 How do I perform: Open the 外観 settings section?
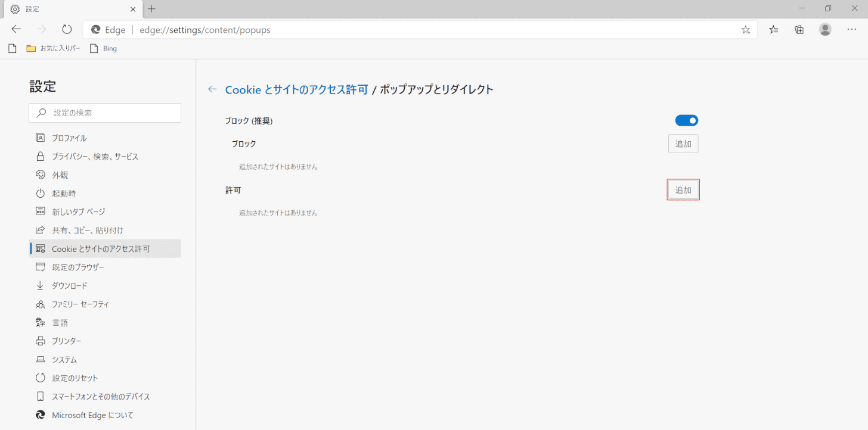[x=105, y=175]
